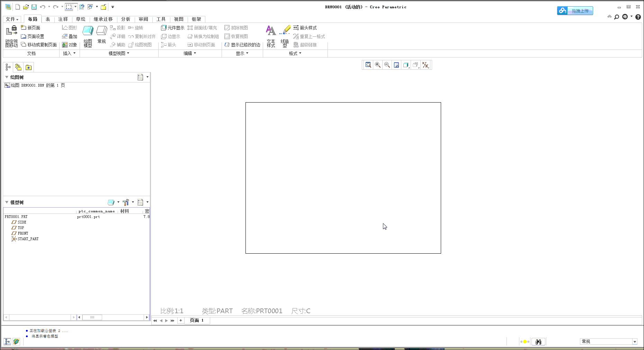
Task: Select the FRONT datum plane in model tree
Action: (20, 233)
